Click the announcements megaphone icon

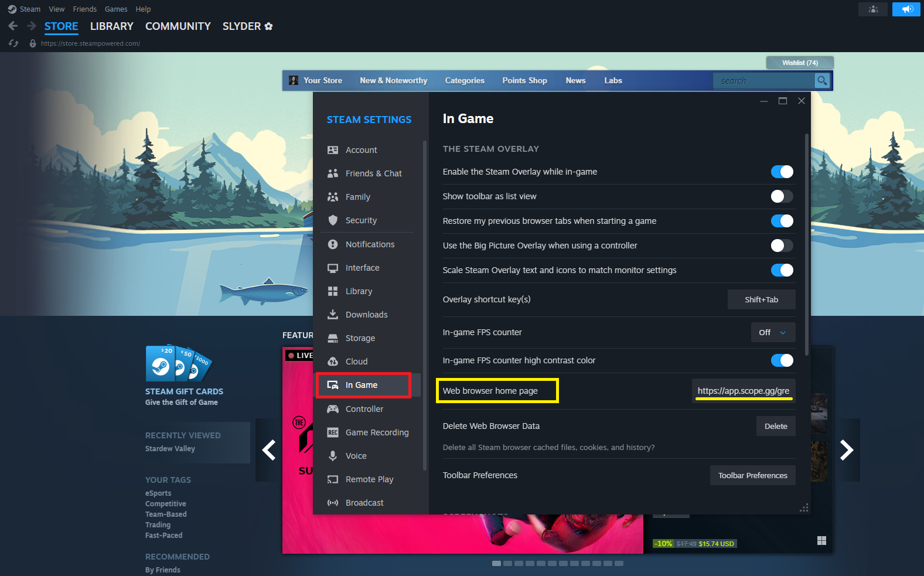click(906, 9)
